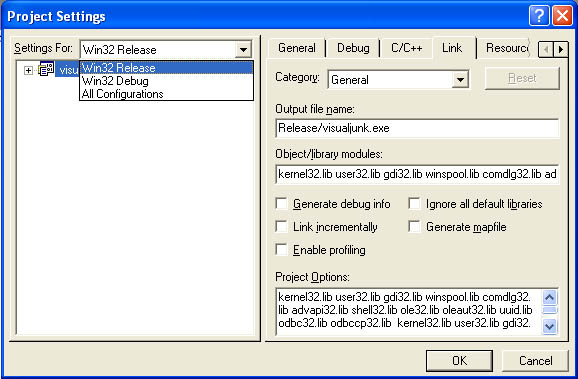This screenshot has width=578, height=379.
Task: Click the Project Options scroll down arrow
Action: [x=549, y=326]
